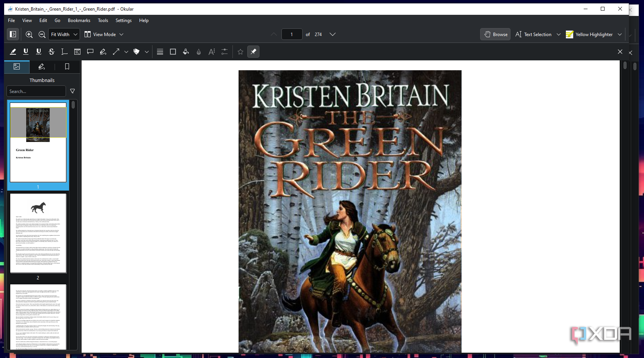
Task: Select the page 3 thumbnail
Action: point(38,317)
